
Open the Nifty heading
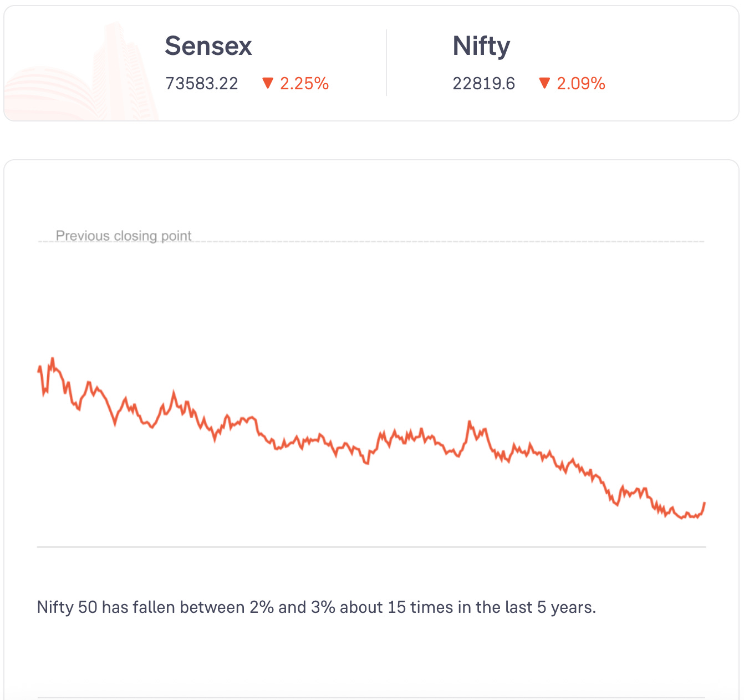481,46
